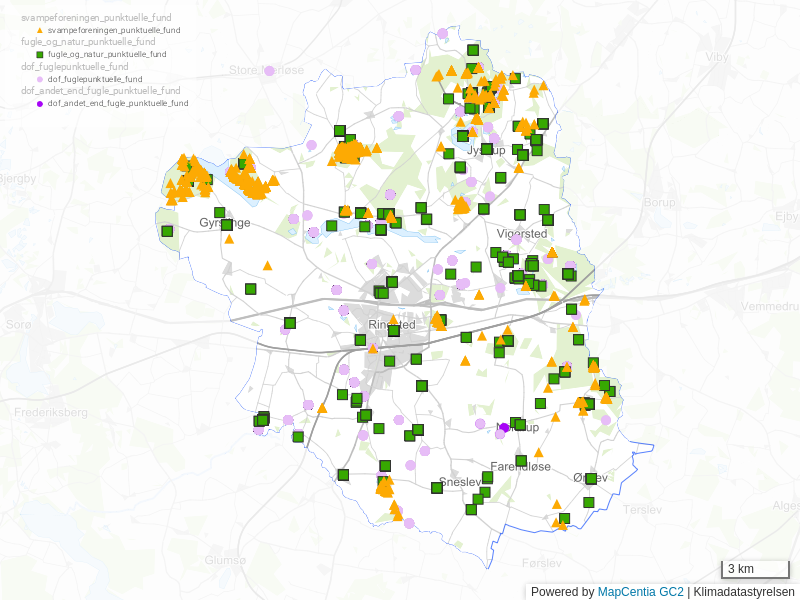Click the pink circle dof_fuglepunktuelle legend icon

pyautogui.click(x=39, y=78)
